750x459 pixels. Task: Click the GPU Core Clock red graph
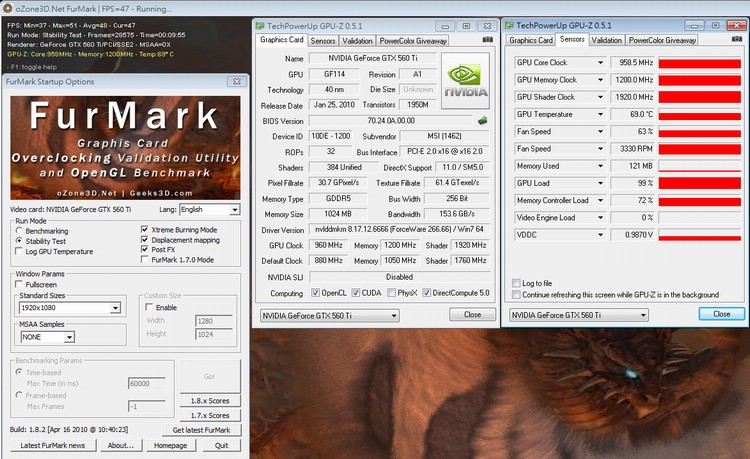pyautogui.click(x=699, y=63)
